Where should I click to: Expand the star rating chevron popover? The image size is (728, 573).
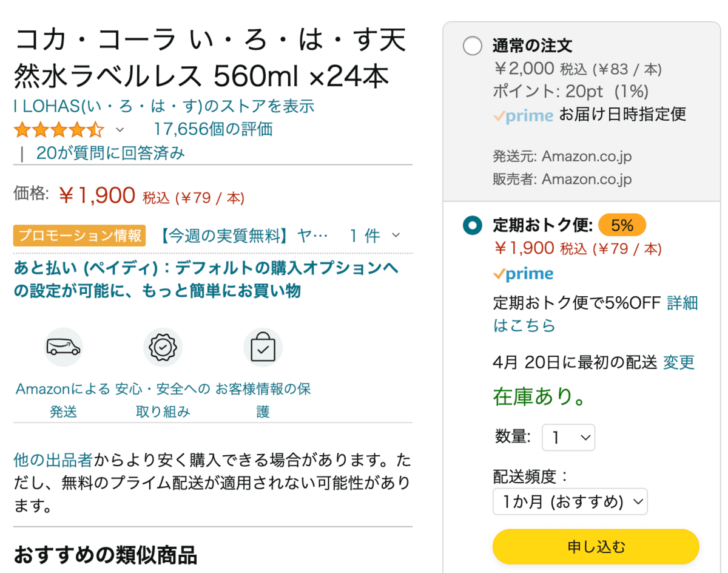[x=120, y=129]
